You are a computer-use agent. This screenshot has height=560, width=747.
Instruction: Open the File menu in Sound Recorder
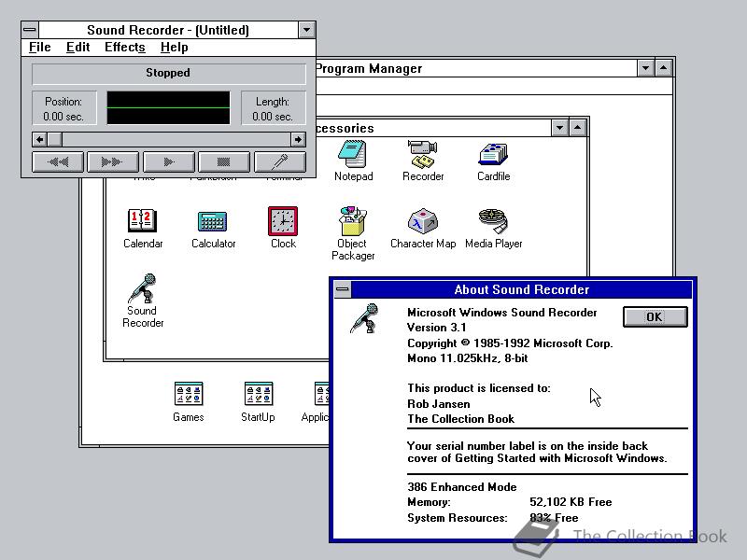[x=39, y=48]
